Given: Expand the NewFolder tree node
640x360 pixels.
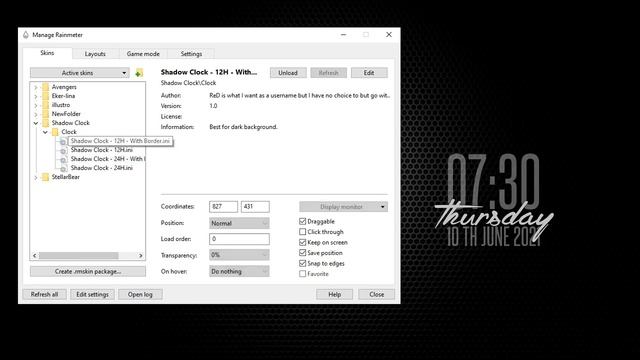Looking at the screenshot, I should coord(36,114).
